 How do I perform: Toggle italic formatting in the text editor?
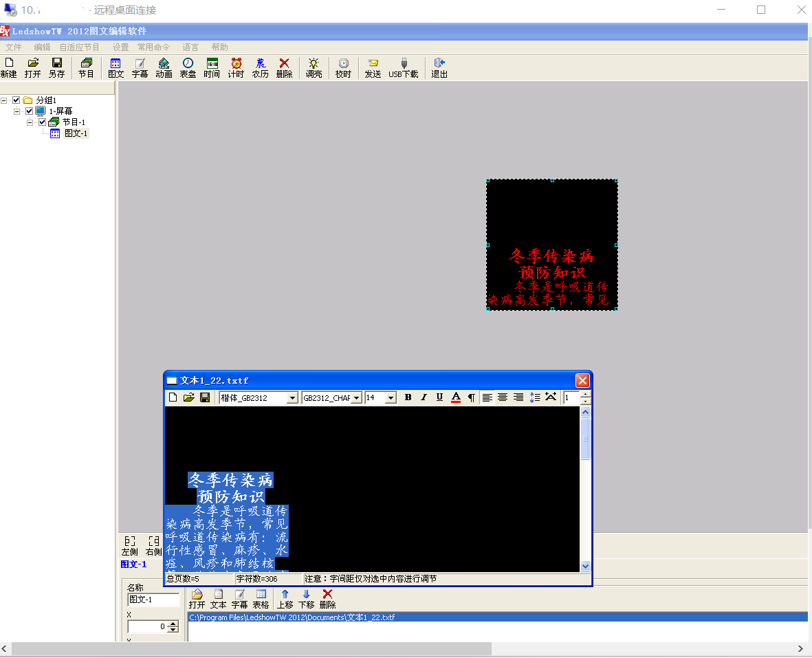(x=424, y=397)
